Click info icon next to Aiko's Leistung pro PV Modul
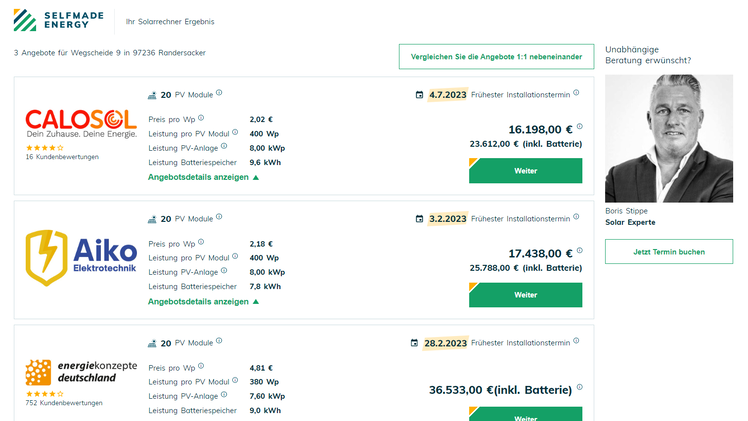The height and width of the screenshot is (421, 748). 233,256
